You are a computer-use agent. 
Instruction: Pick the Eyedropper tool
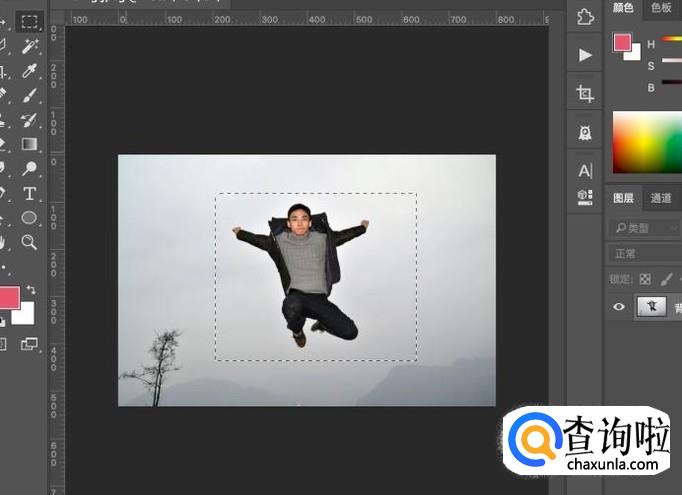pyautogui.click(x=29, y=70)
